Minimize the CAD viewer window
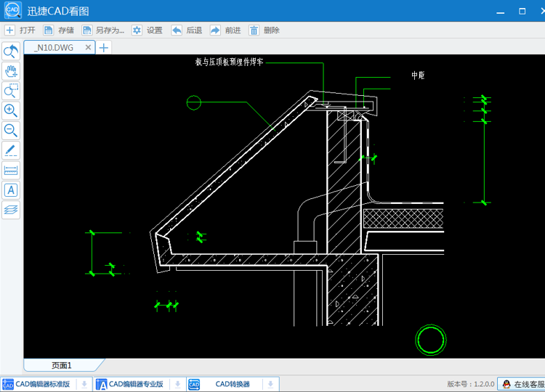 point(500,12)
